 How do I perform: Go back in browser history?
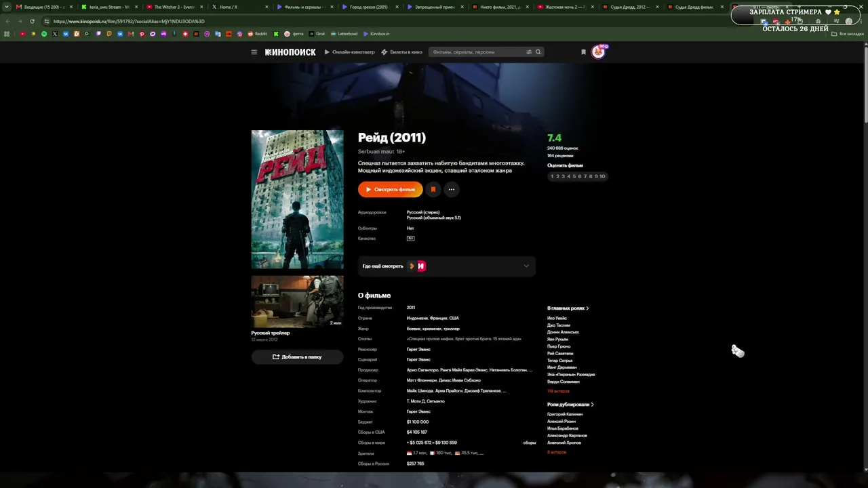tap(7, 21)
